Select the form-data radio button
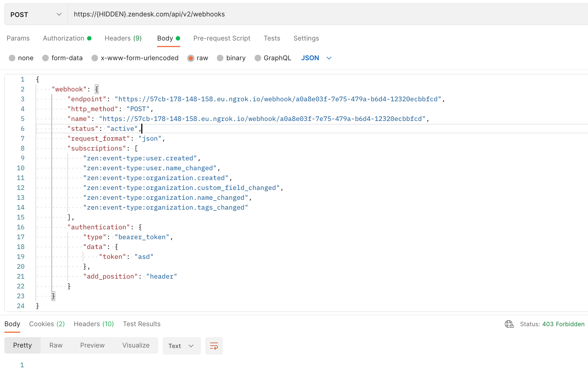The image size is (588, 382). [x=45, y=58]
